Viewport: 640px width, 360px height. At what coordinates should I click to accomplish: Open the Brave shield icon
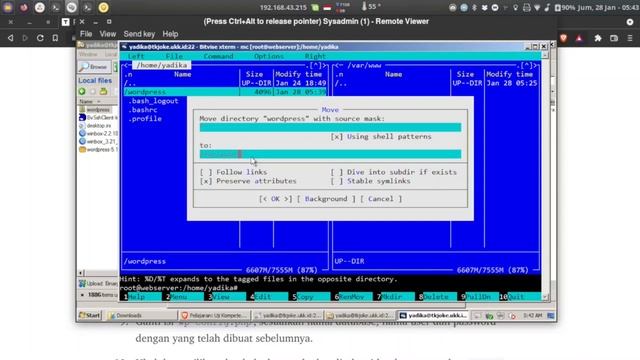(564, 38)
